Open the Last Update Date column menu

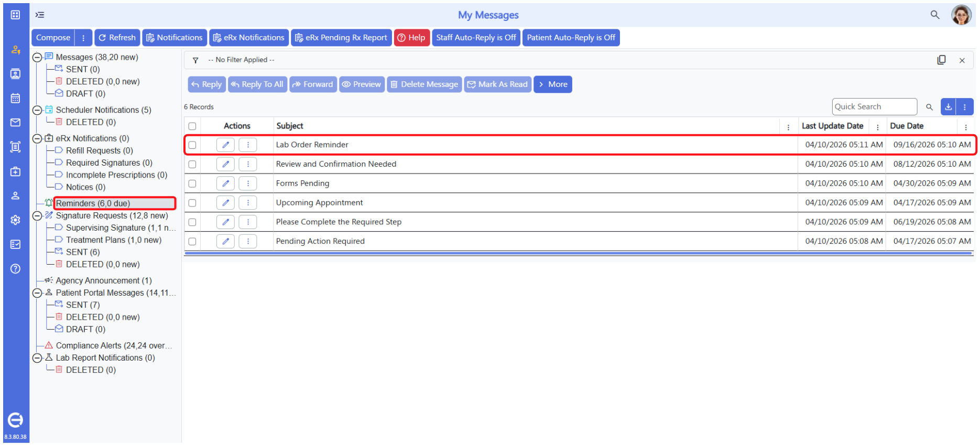coord(878,127)
